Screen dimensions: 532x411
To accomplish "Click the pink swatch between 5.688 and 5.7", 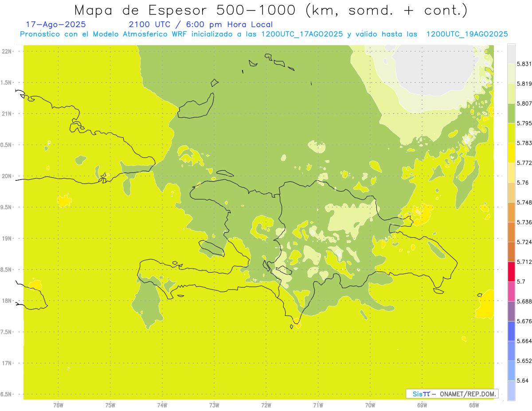I will tap(511, 291).
